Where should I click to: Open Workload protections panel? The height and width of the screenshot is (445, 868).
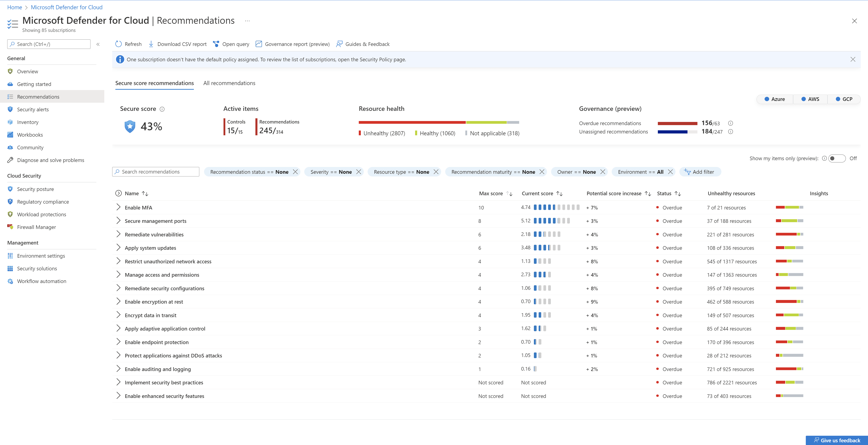[41, 214]
